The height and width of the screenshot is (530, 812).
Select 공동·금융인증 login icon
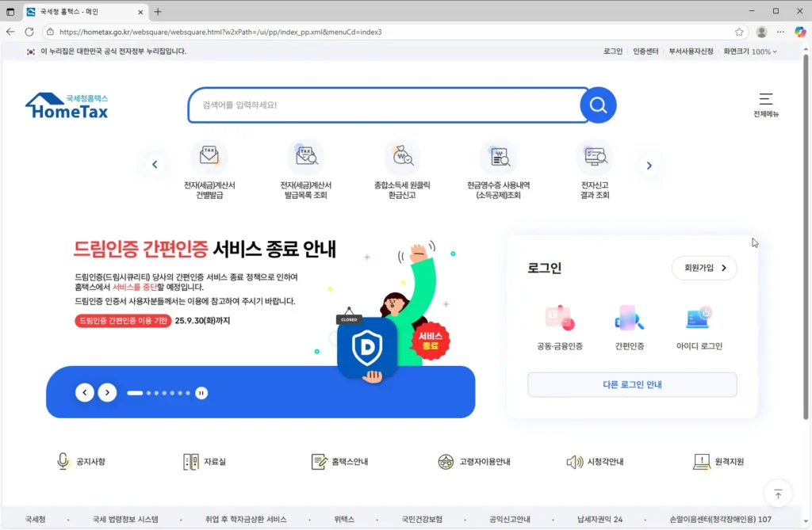click(560, 318)
